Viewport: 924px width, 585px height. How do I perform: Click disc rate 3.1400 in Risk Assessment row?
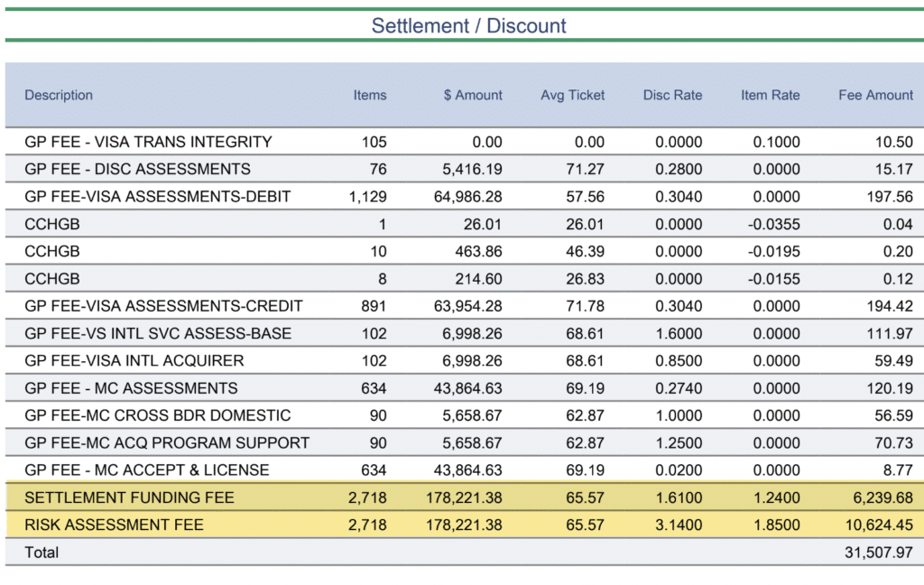click(x=679, y=525)
